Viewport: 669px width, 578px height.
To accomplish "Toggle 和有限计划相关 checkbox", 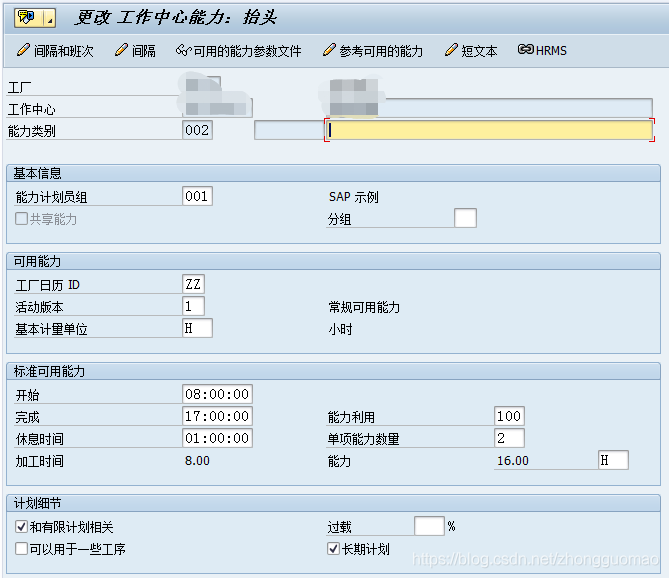I will pyautogui.click(x=22, y=526).
